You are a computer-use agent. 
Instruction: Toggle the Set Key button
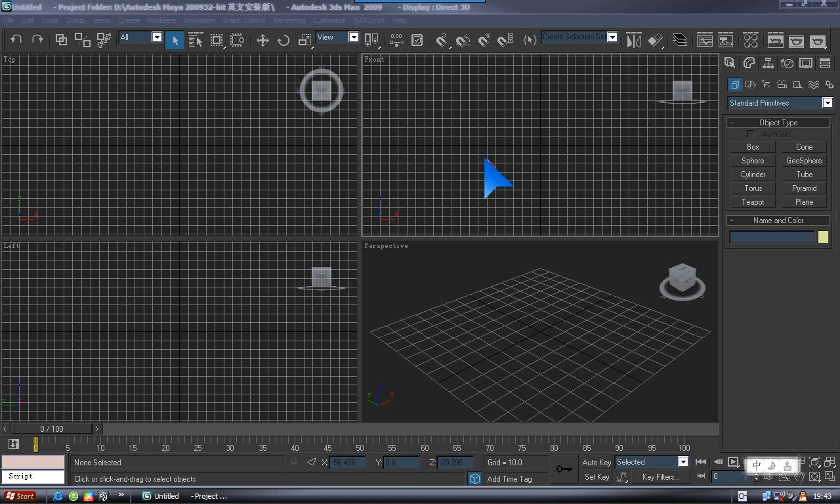(x=597, y=477)
